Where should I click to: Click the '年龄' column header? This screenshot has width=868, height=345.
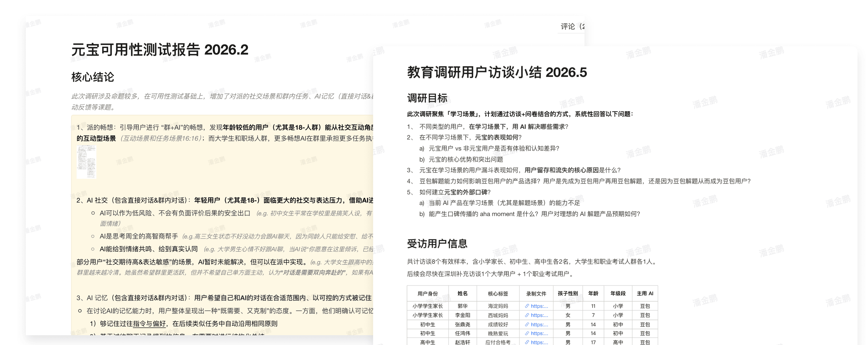(593, 293)
